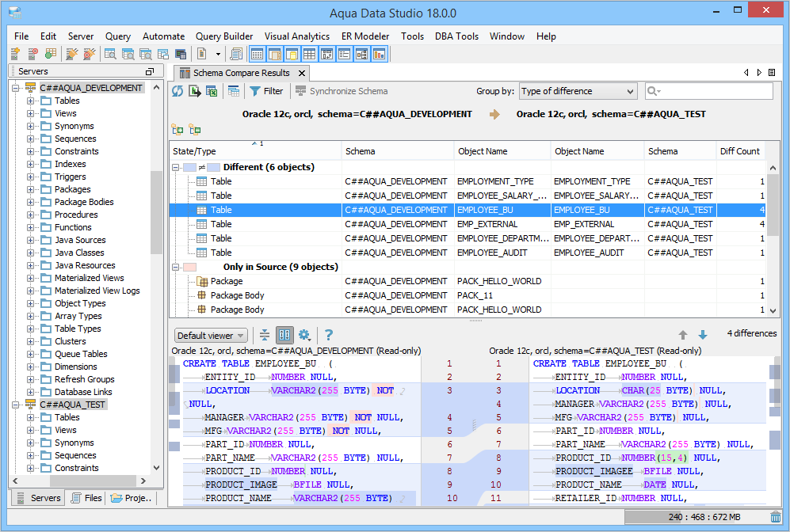790x532 pixels.
Task: Open the Default viewer dropdown
Action: click(211, 335)
